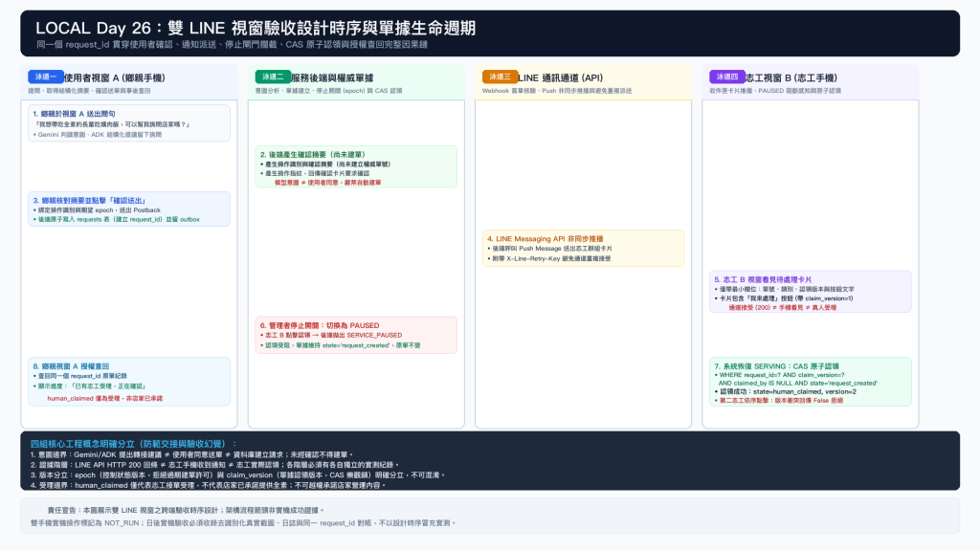Click lane heading '服務後端與權威單據'

coord(332,78)
